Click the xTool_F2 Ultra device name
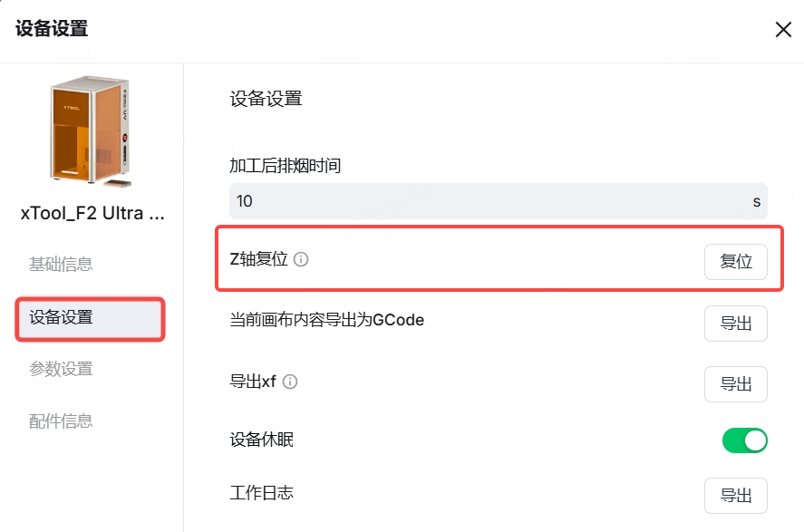Viewport: 804px width, 532px height. (92, 215)
